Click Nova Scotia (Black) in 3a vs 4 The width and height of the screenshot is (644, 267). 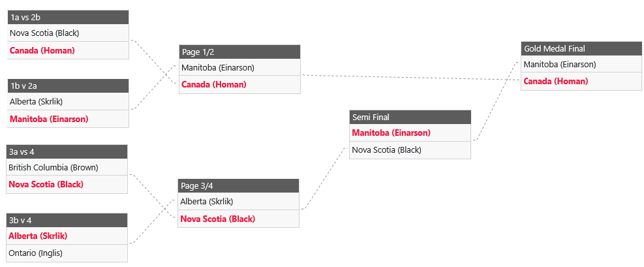point(46,184)
